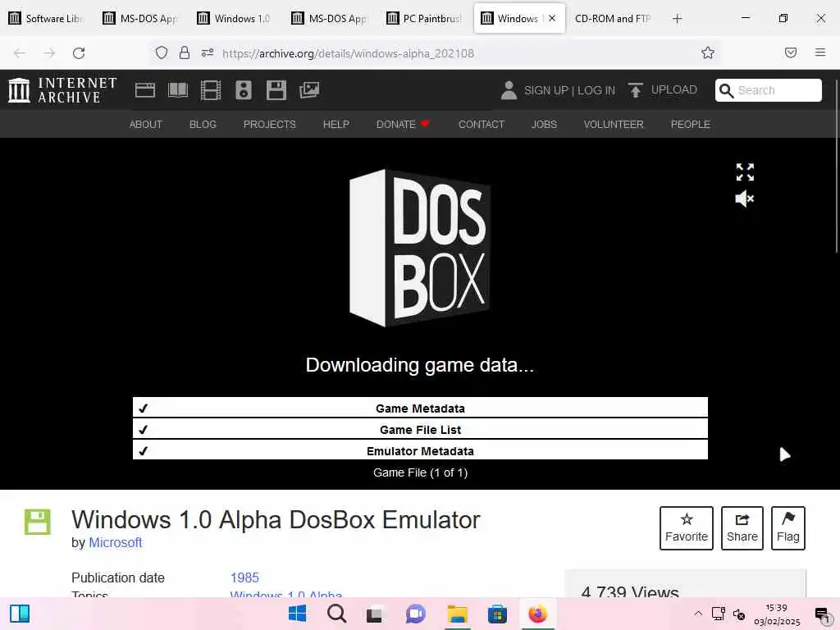Enter fullscreen mode on emulator

tap(745, 172)
